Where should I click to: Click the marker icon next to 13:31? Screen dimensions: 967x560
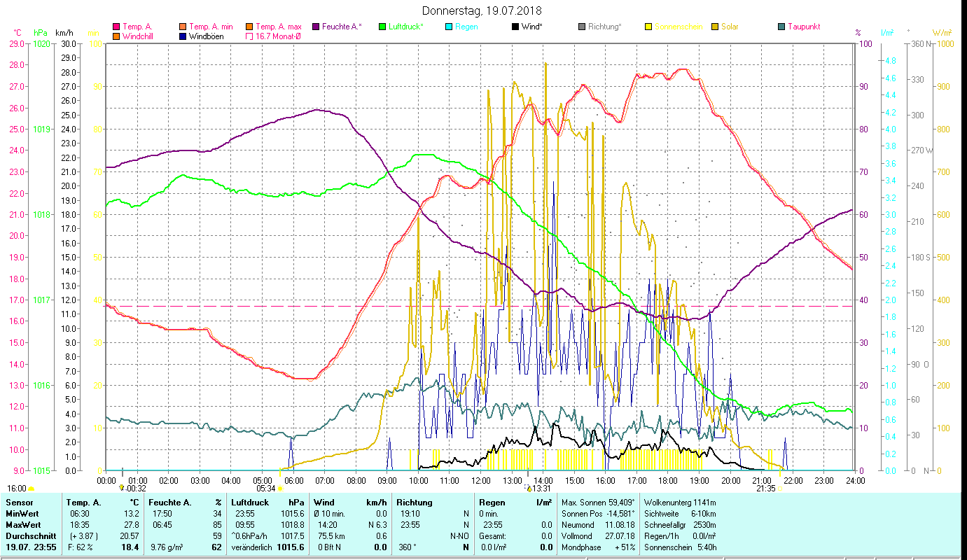click(529, 487)
